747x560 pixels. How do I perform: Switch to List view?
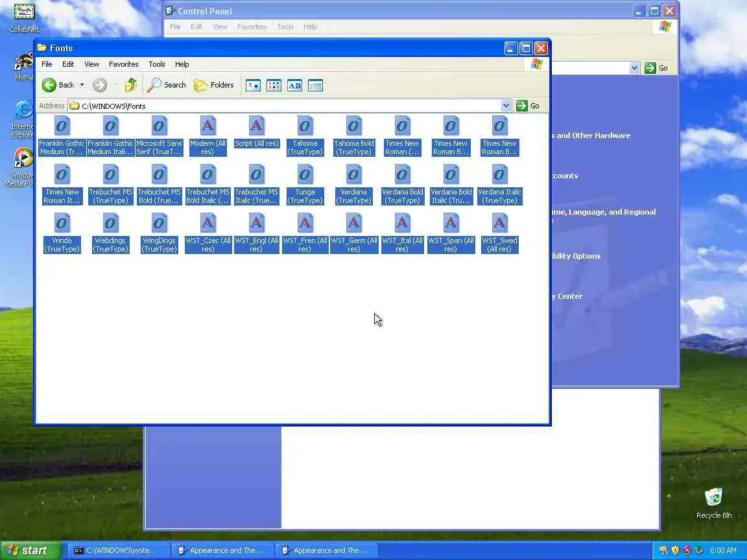274,86
